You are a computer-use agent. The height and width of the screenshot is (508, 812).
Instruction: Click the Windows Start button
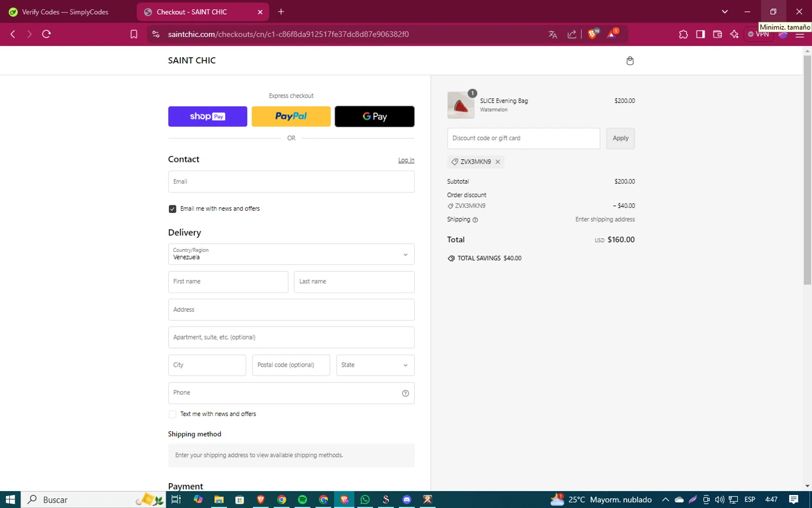click(10, 500)
